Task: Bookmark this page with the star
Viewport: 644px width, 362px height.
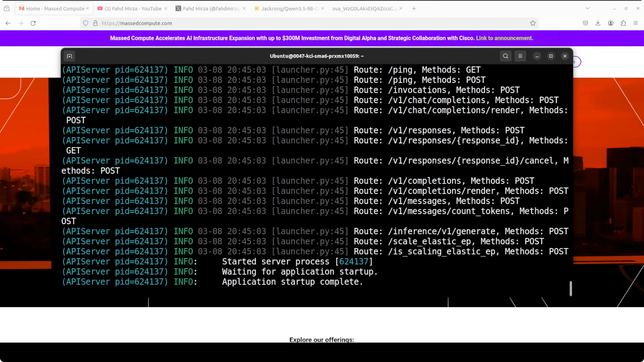Action: [533, 23]
